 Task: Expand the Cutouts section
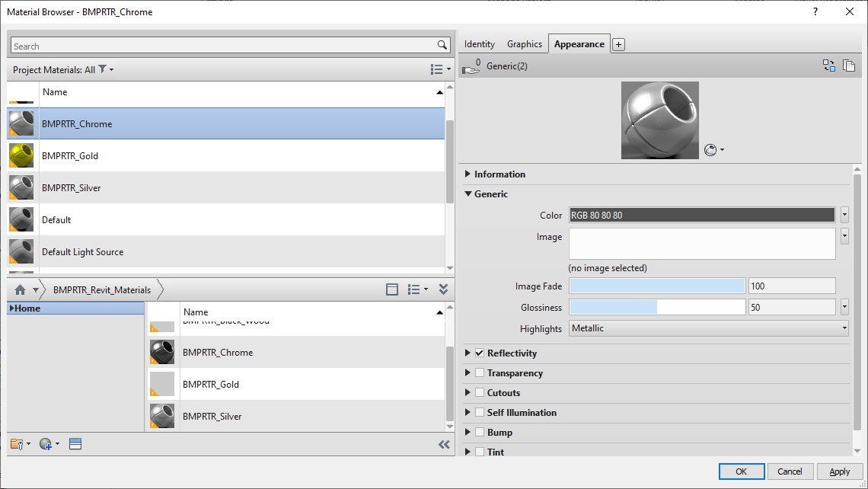[x=468, y=392]
